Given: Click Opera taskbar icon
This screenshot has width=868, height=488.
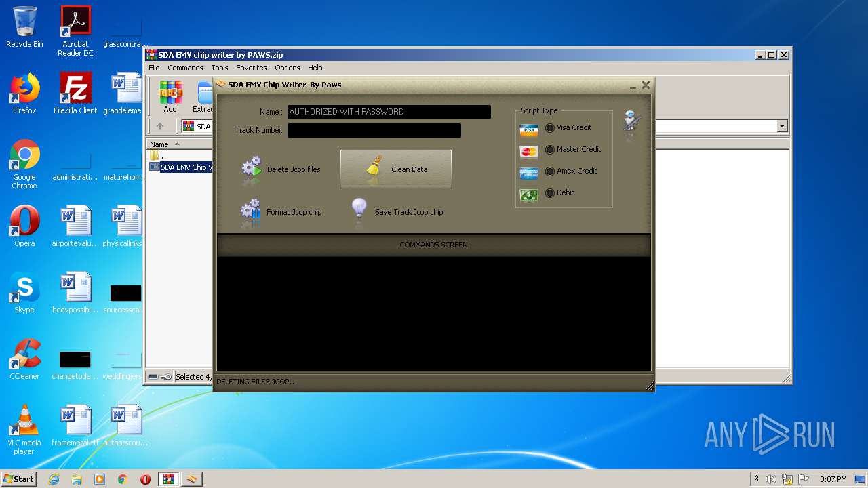Looking at the screenshot, I should [145, 479].
